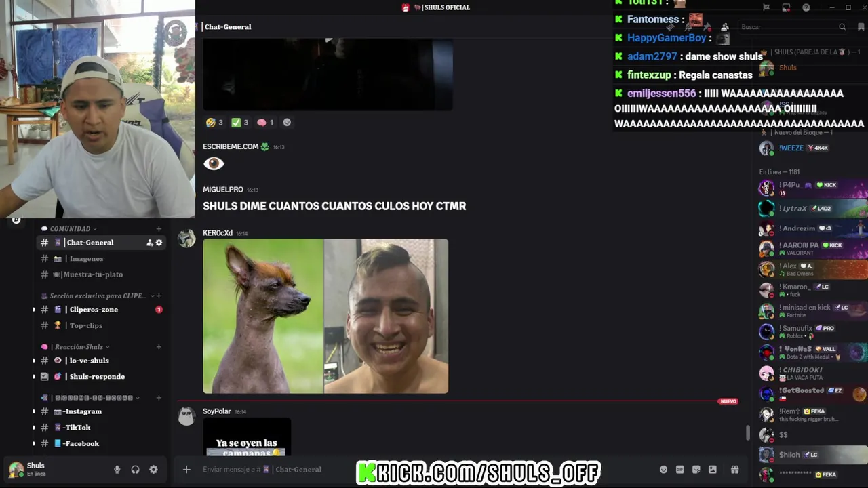Image resolution: width=868 pixels, height=488 pixels.
Task: Open member !Samuuflx in member list
Action: pos(812,331)
